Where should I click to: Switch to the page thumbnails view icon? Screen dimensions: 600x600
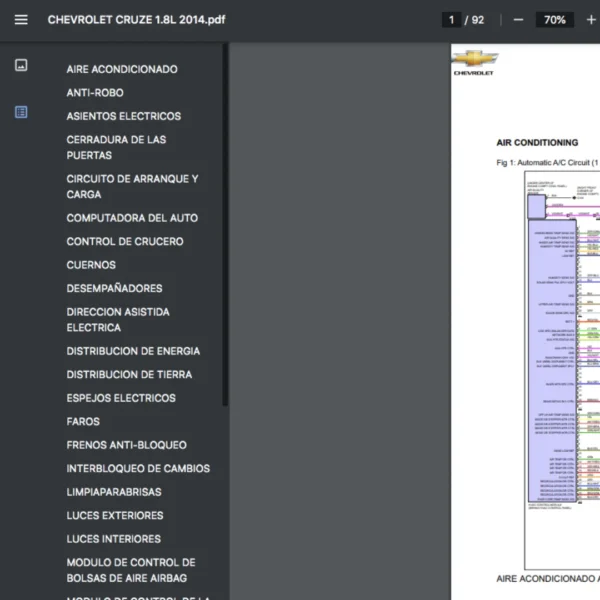point(21,66)
